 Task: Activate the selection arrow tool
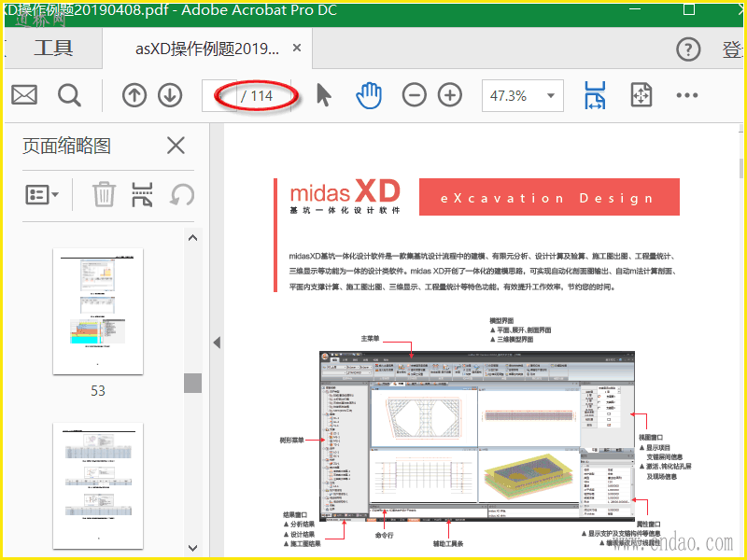[323, 95]
